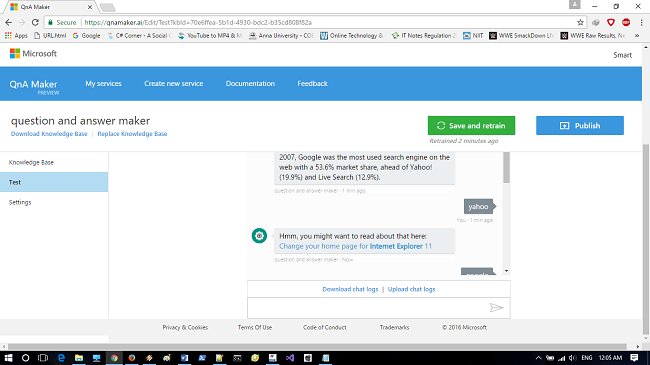
Task: Open Visual Studio from taskbar
Action: coord(290,358)
